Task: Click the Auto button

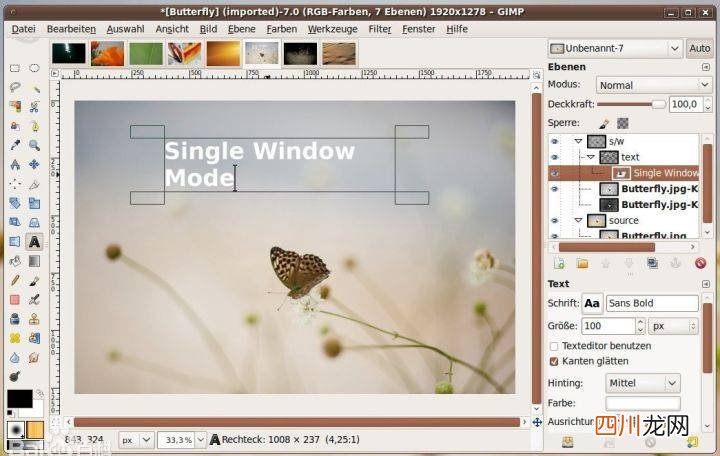Action: [699, 49]
